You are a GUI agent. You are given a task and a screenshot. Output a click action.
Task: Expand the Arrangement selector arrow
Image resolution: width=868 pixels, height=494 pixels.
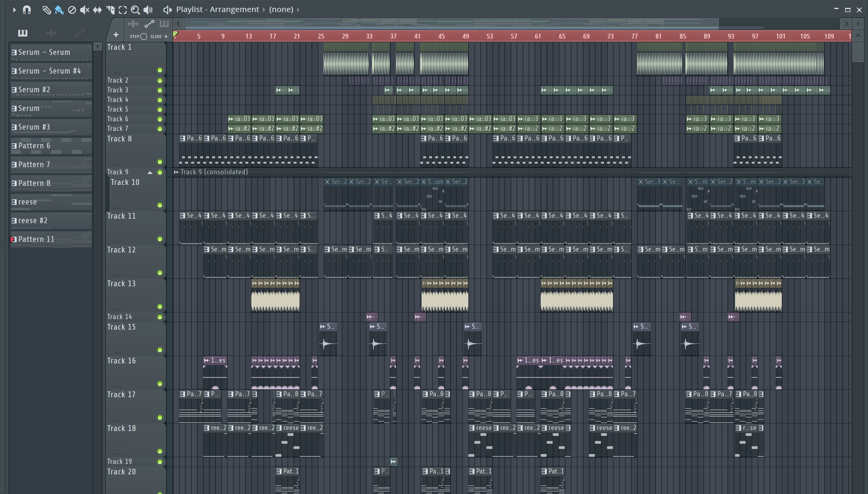tap(264, 10)
